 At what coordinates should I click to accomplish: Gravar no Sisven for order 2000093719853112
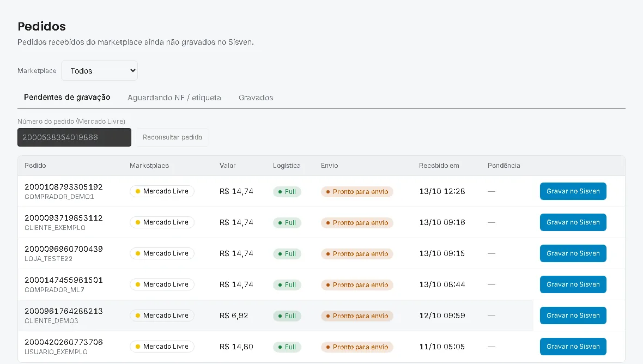point(573,222)
